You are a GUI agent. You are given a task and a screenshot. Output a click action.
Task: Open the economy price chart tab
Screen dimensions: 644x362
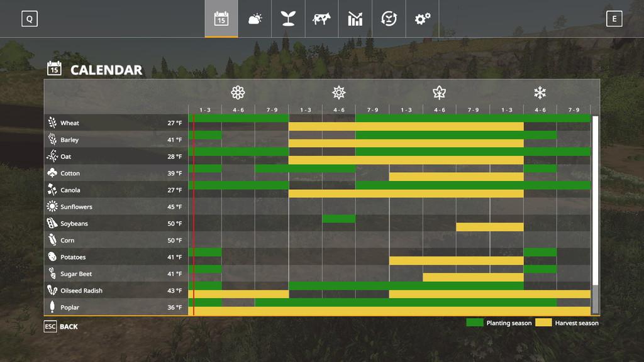(355, 19)
